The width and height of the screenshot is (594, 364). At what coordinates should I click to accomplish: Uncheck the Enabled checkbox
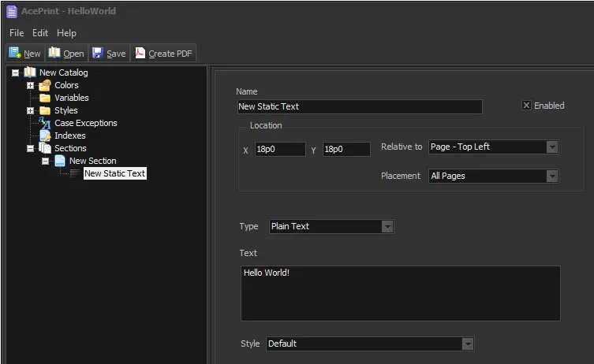click(x=526, y=106)
